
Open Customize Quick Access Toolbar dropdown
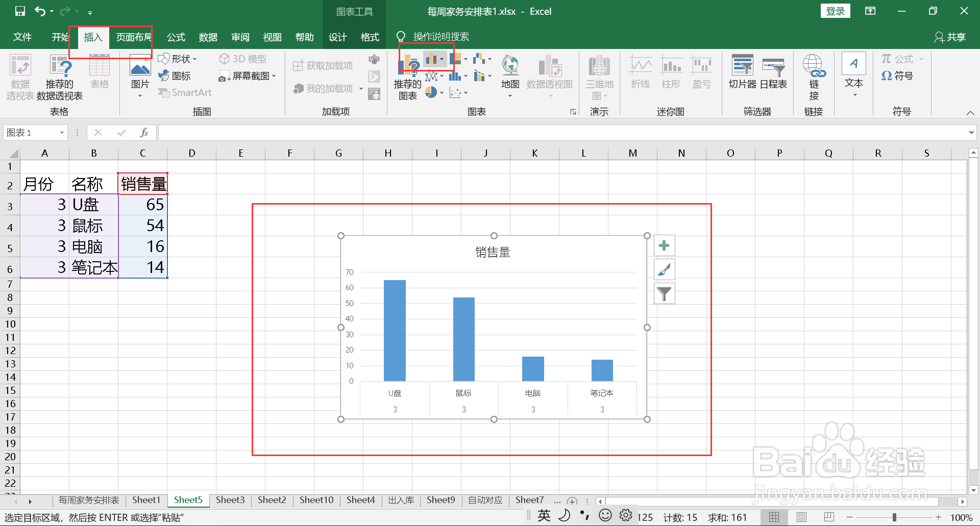point(90,12)
